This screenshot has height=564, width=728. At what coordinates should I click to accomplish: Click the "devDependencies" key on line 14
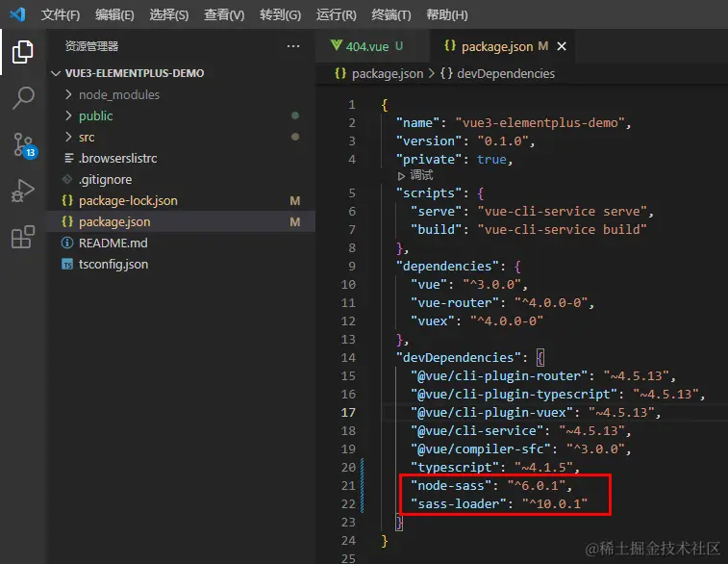(459, 357)
